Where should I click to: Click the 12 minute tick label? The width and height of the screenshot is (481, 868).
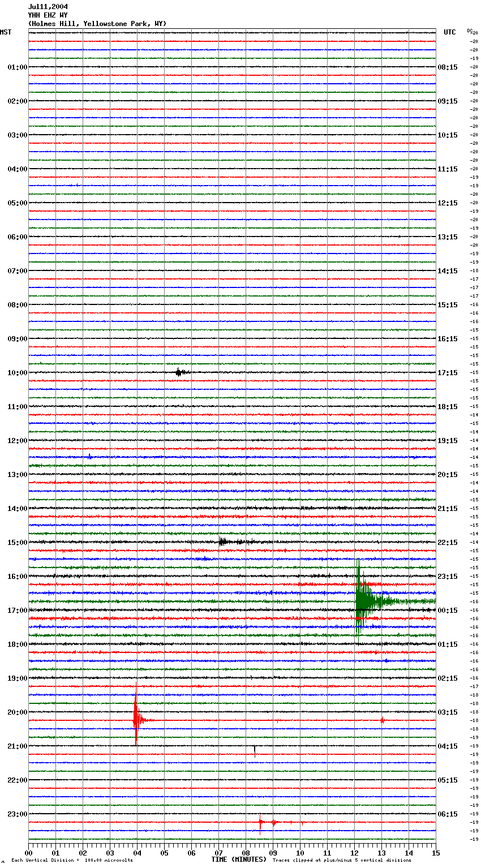354,853
